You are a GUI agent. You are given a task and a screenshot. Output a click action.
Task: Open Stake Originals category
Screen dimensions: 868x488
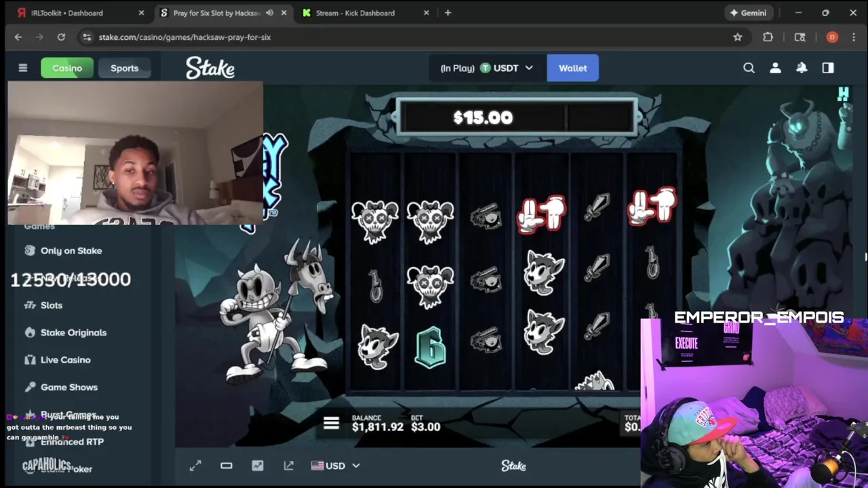[73, 333]
